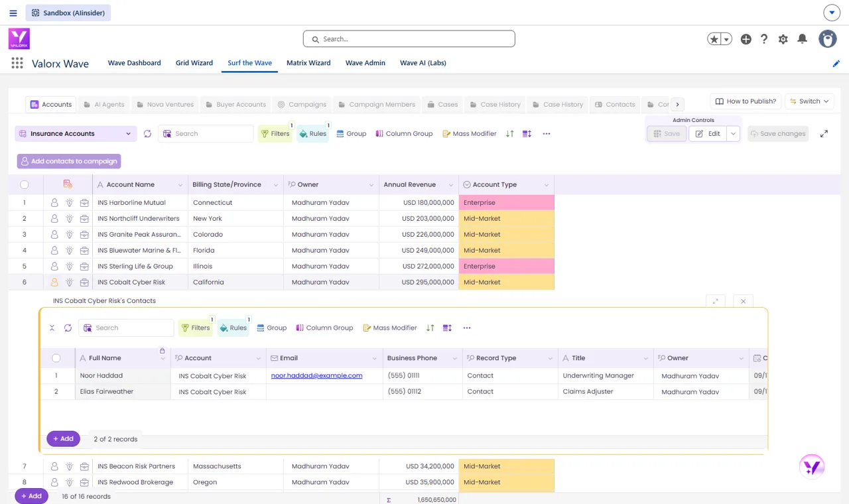Screen dimensions: 849x504
Task: Toggle the select-all checkbox in contacts grid
Action: click(x=56, y=358)
